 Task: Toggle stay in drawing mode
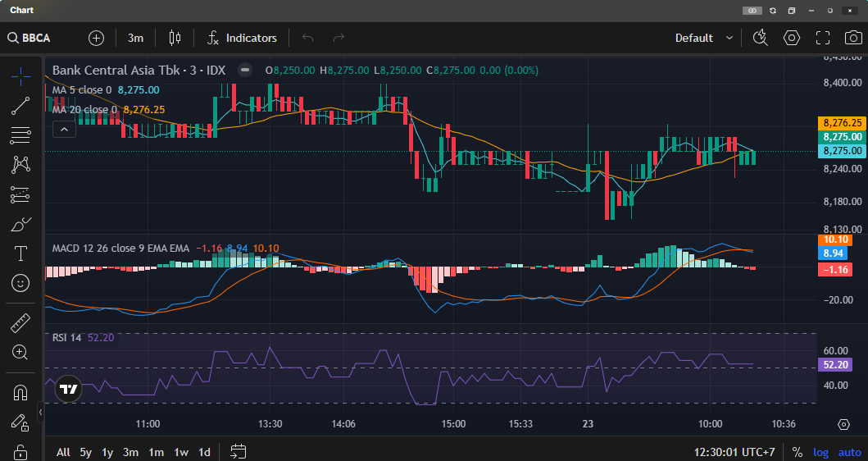tap(20, 422)
